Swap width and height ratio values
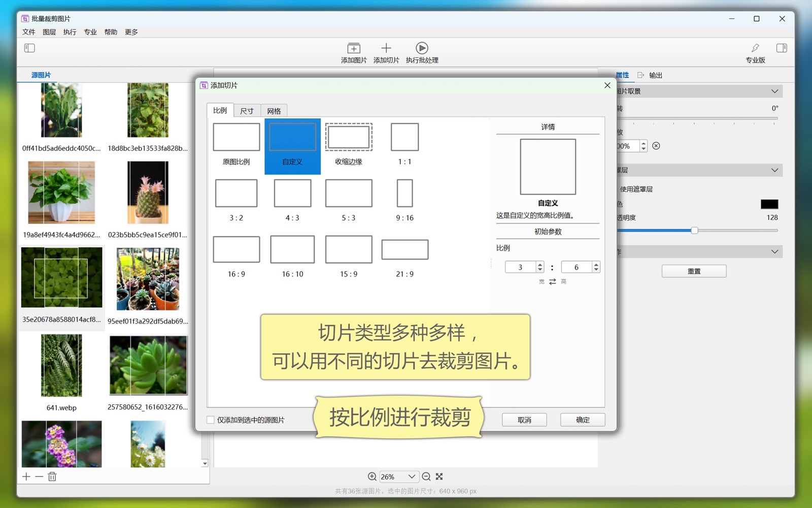 point(553,281)
